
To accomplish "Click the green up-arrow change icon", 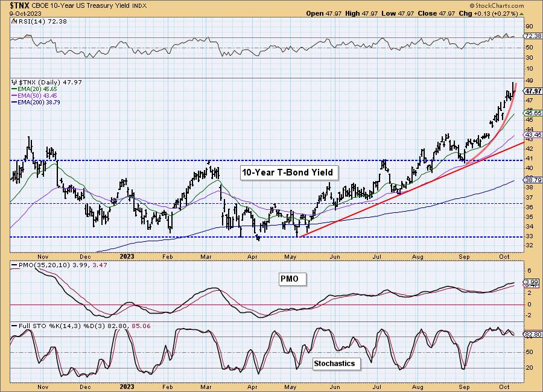I will [x=522, y=14].
